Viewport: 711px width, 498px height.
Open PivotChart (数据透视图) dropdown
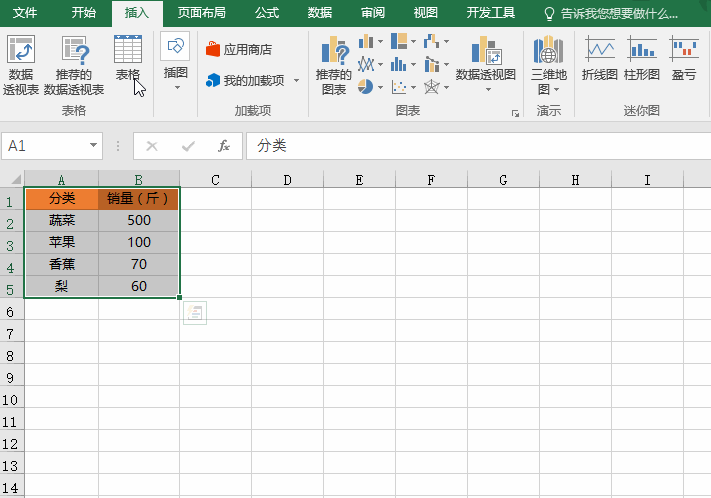point(485,88)
